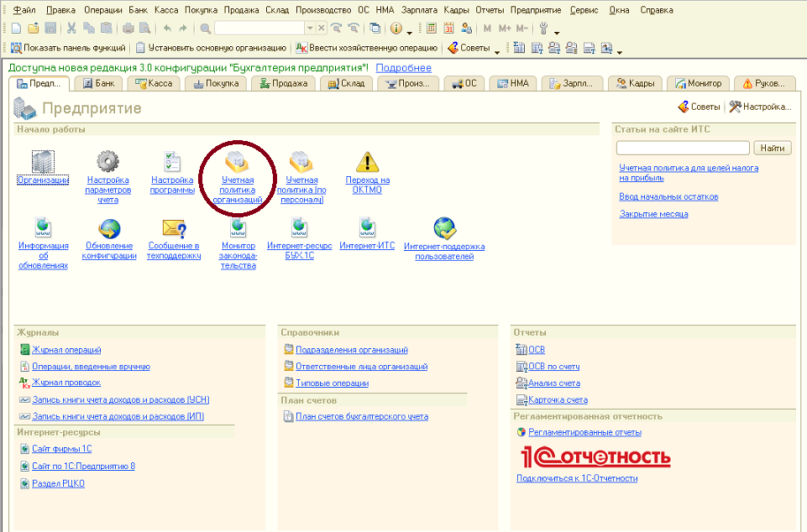Image resolution: width=807 pixels, height=532 pixels.
Task: Click Установить основную организацию toolbar button
Action: (x=211, y=48)
